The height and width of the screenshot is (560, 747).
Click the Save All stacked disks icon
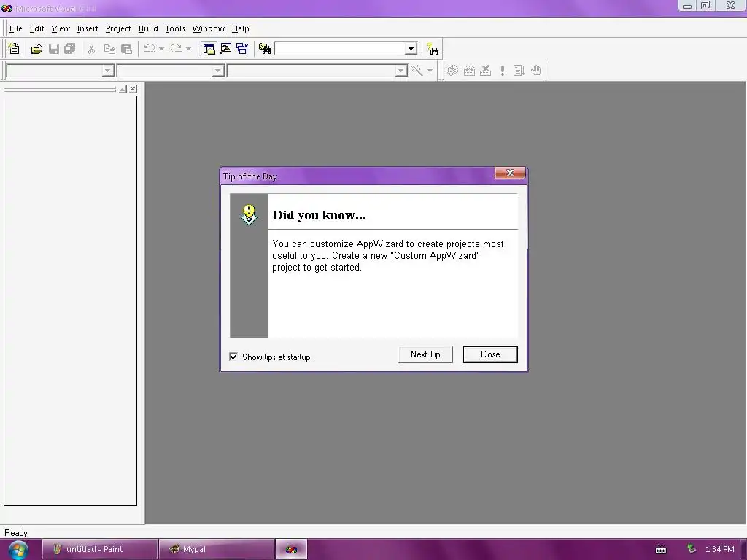point(70,49)
